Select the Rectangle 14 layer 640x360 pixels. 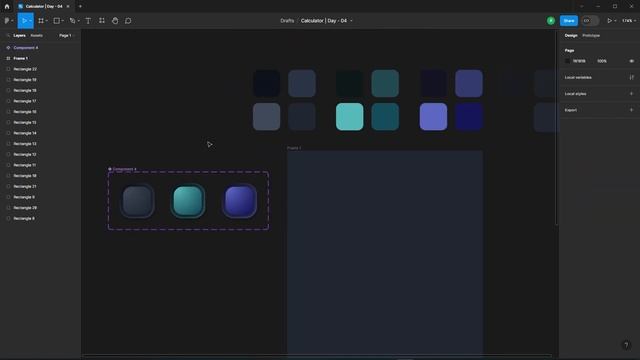(x=40, y=133)
